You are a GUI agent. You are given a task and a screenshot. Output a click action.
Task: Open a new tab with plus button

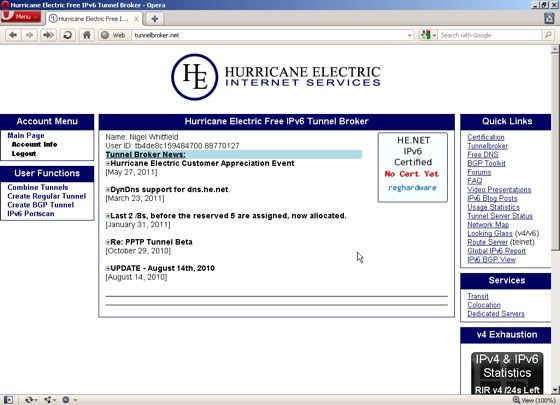point(155,19)
